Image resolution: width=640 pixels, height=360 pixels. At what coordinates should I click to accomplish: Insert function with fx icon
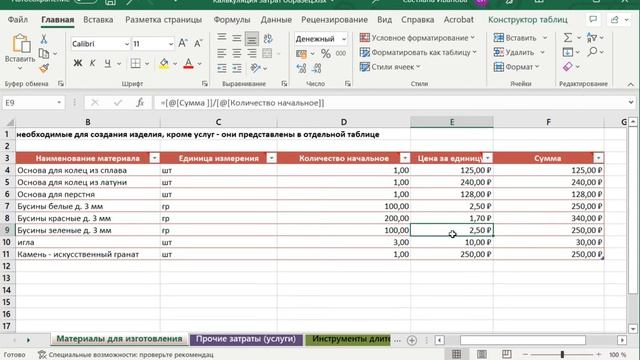pos(140,102)
